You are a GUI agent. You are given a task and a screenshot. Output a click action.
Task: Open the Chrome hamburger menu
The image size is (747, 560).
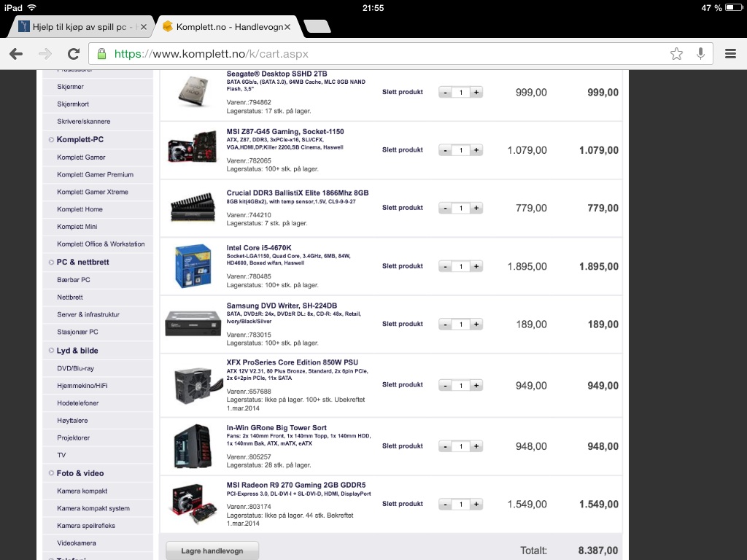click(x=731, y=54)
